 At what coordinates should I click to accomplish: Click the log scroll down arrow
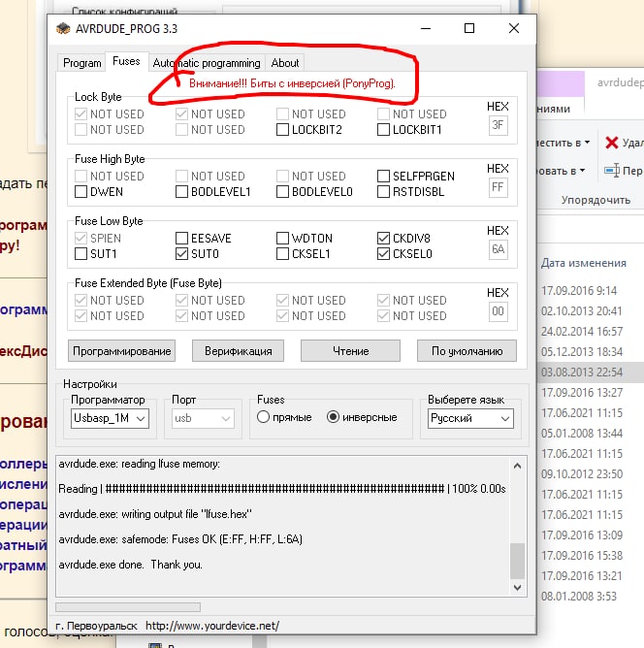coord(517,587)
